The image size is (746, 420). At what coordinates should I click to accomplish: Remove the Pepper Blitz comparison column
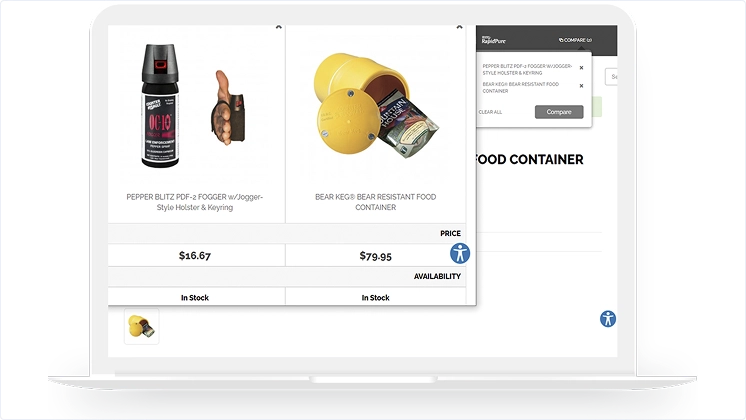coord(279,28)
